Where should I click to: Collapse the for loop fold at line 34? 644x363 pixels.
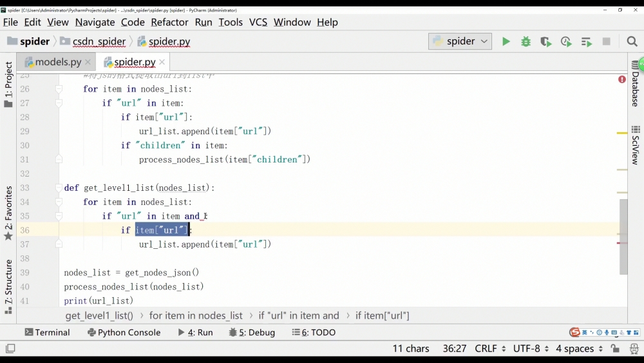59,202
